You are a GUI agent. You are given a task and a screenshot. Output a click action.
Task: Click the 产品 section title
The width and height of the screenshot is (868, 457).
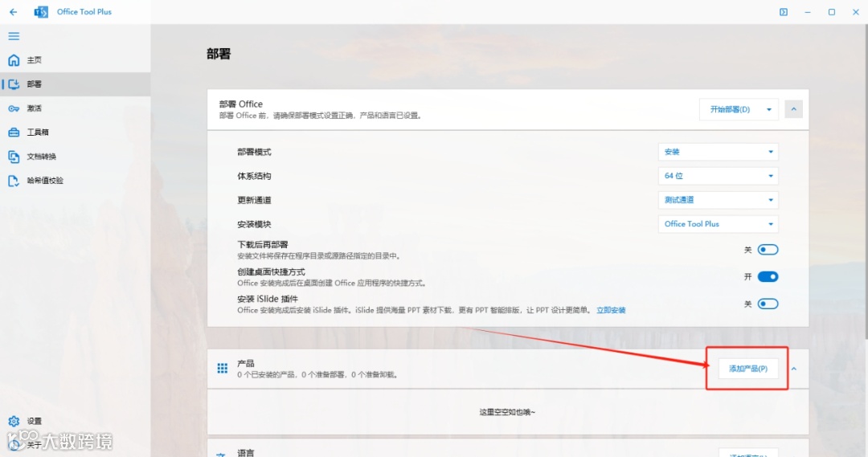[246, 364]
